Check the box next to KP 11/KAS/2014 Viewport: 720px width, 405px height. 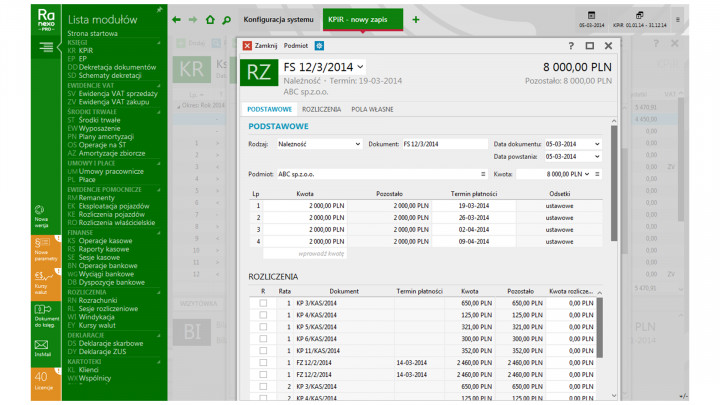point(263,350)
